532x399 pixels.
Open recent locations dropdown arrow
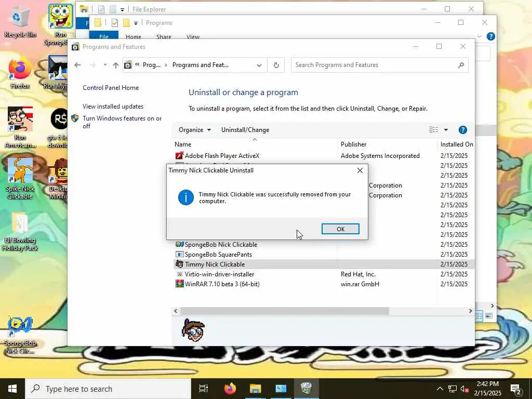pos(105,65)
